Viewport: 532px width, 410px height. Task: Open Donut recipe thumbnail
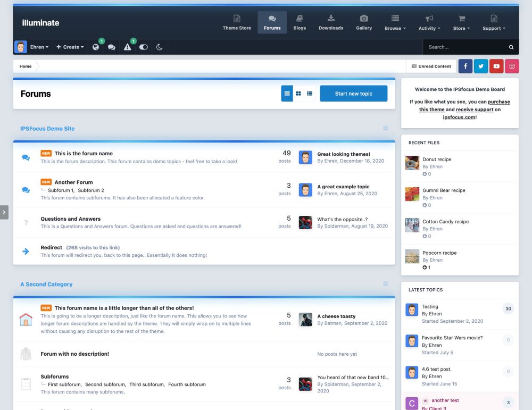pos(412,163)
